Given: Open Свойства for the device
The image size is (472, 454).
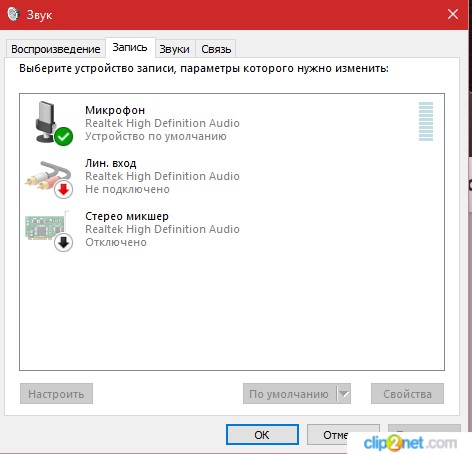Looking at the screenshot, I should (407, 394).
